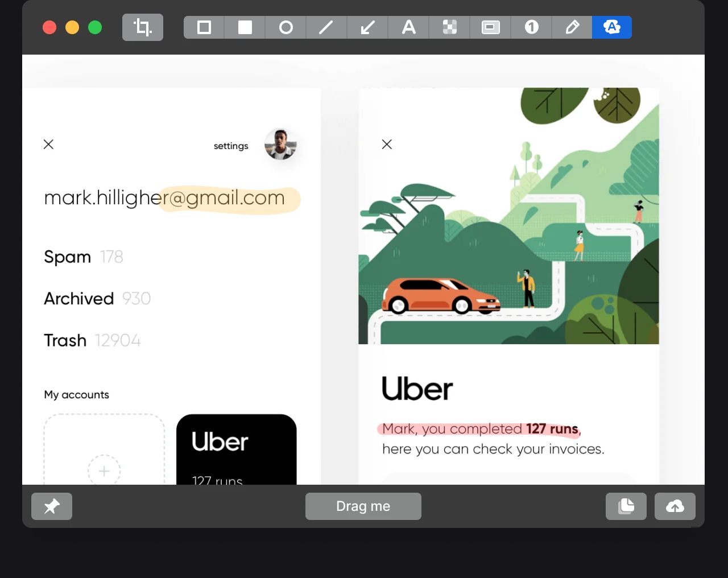Select the straight line tool
728x578 pixels.
[326, 27]
